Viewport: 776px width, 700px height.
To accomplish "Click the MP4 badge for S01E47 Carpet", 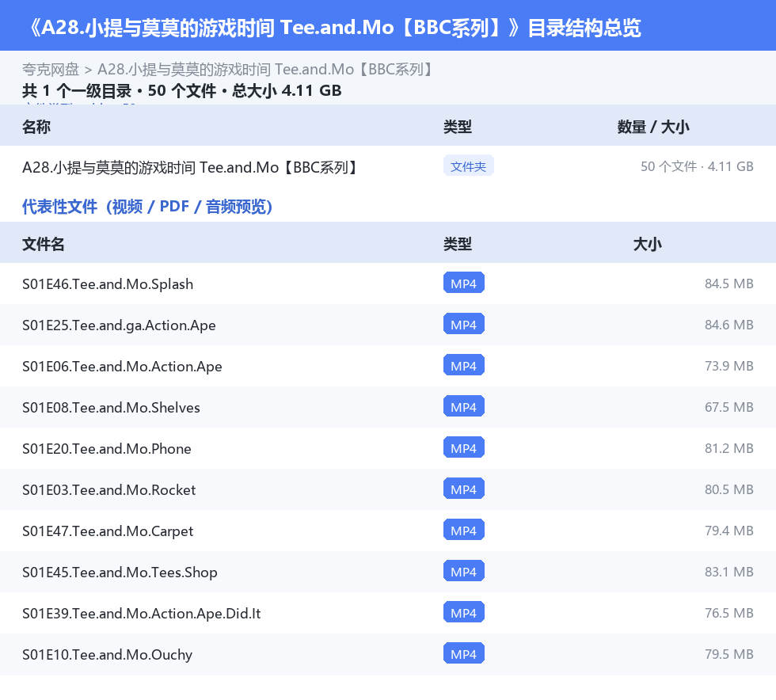I will [x=464, y=530].
